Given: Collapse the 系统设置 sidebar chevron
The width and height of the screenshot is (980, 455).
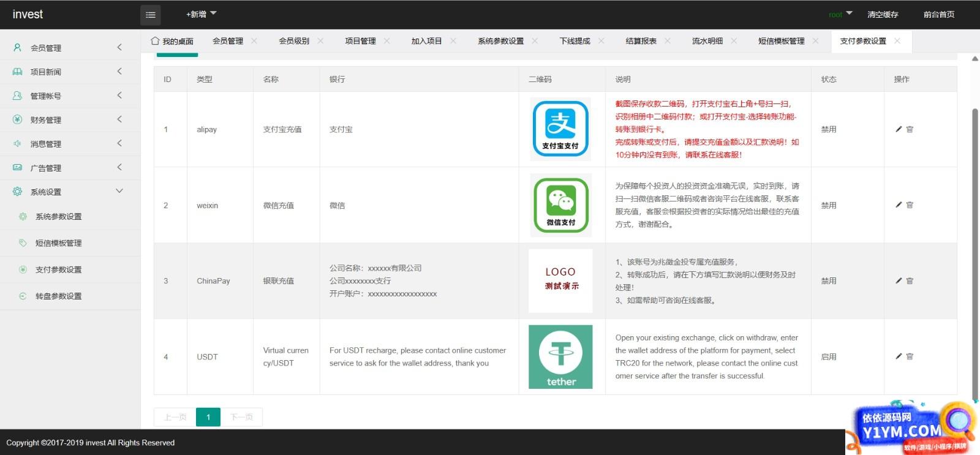Looking at the screenshot, I should pos(119,190).
